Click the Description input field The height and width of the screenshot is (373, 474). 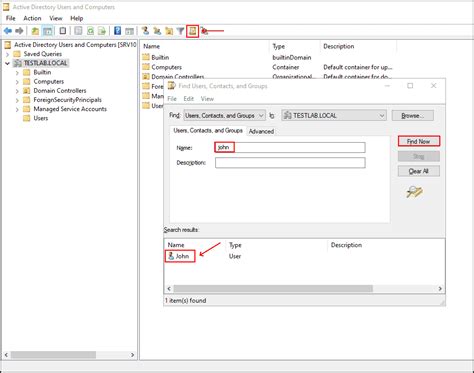tap(290, 163)
